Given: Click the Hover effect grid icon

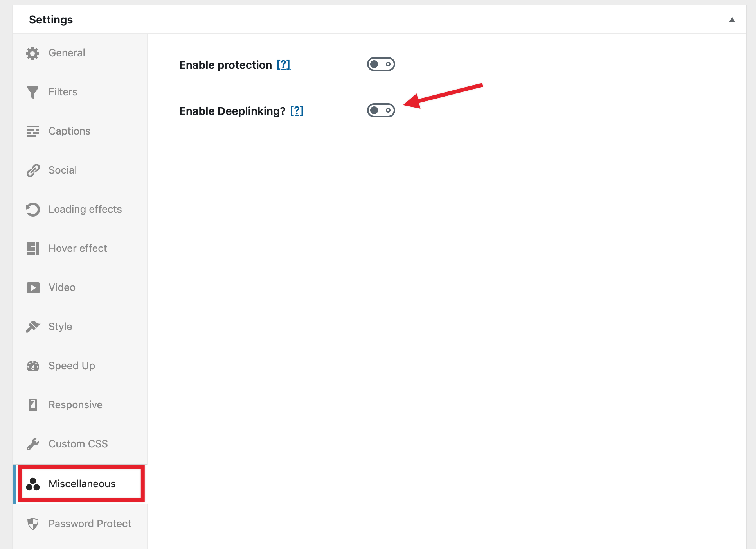Looking at the screenshot, I should 32,249.
